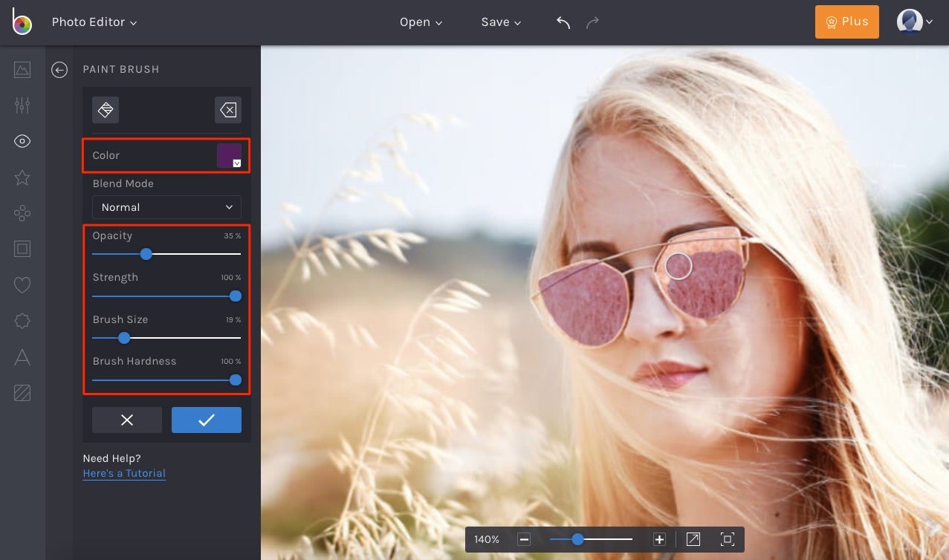949x560 pixels.
Task: Open the Frames panel in sidebar
Action: [x=22, y=249]
